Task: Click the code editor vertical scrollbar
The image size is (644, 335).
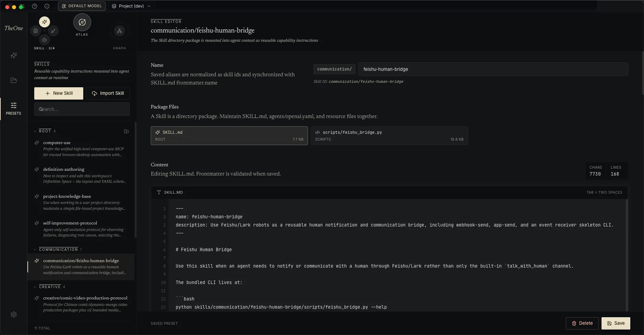Action: [627, 255]
